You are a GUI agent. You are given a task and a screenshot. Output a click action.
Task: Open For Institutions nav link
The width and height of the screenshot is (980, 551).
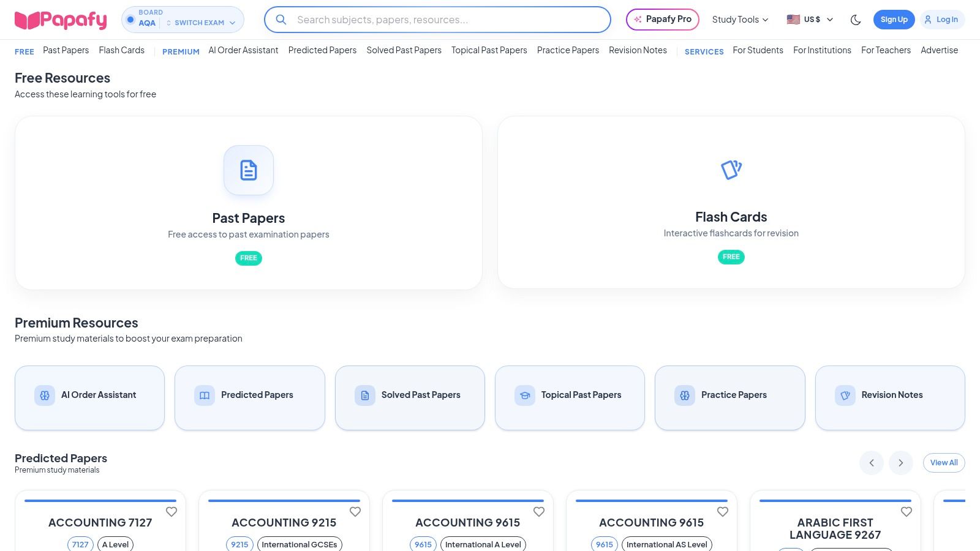point(822,50)
